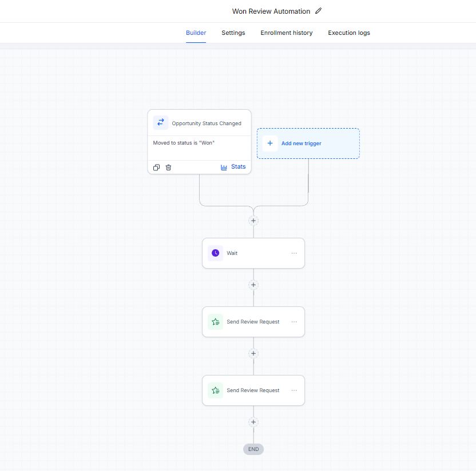Open the Execution logs tab
This screenshot has width=476, height=471.
click(349, 33)
